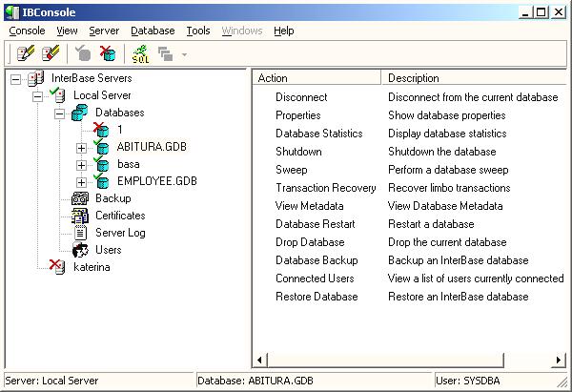The image size is (572, 392).
Task: Click the Backup tape icon
Action: pyautogui.click(x=80, y=198)
